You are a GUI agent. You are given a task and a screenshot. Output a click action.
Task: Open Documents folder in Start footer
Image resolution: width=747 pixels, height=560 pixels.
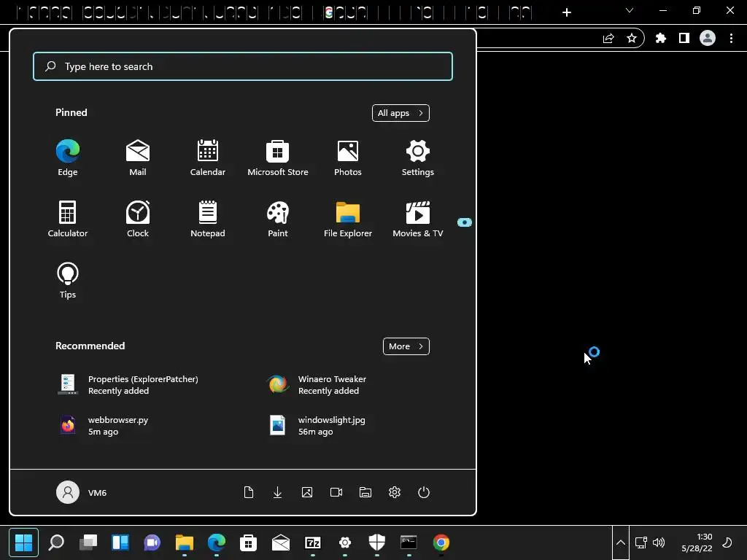point(249,492)
